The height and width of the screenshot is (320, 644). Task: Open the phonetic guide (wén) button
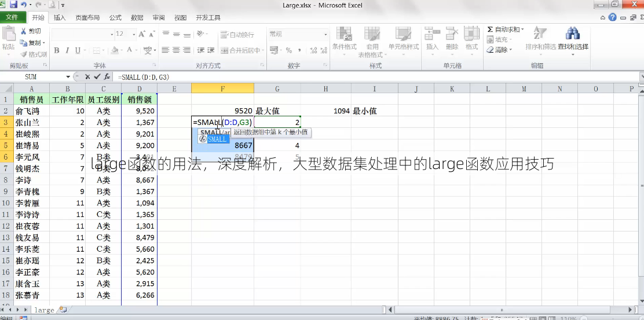pos(148,50)
